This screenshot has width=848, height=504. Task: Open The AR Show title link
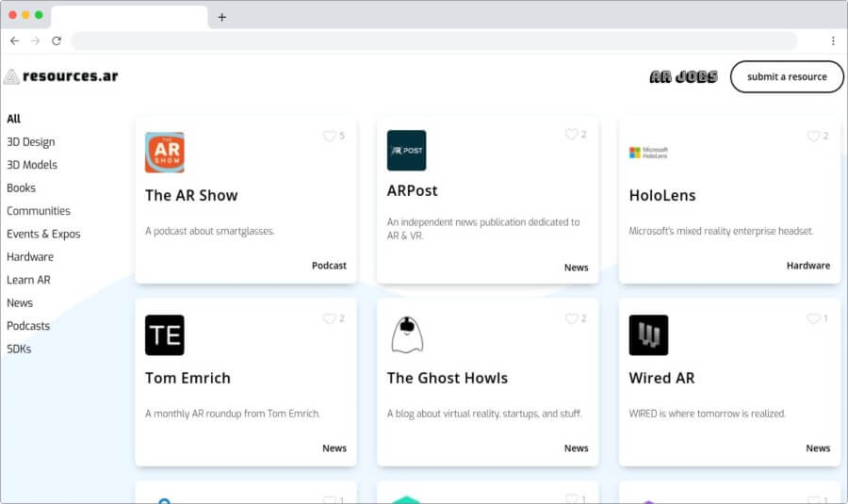191,195
